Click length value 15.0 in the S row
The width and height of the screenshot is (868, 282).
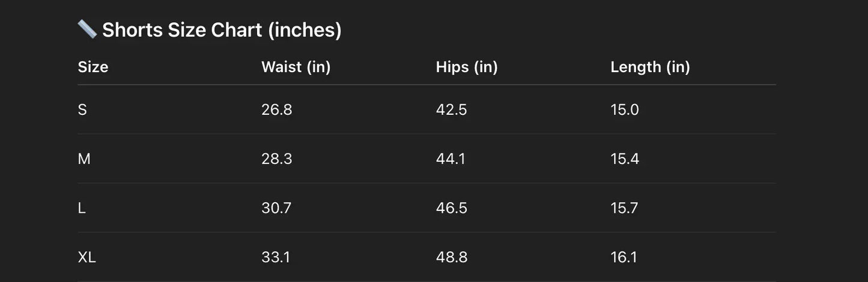point(625,109)
